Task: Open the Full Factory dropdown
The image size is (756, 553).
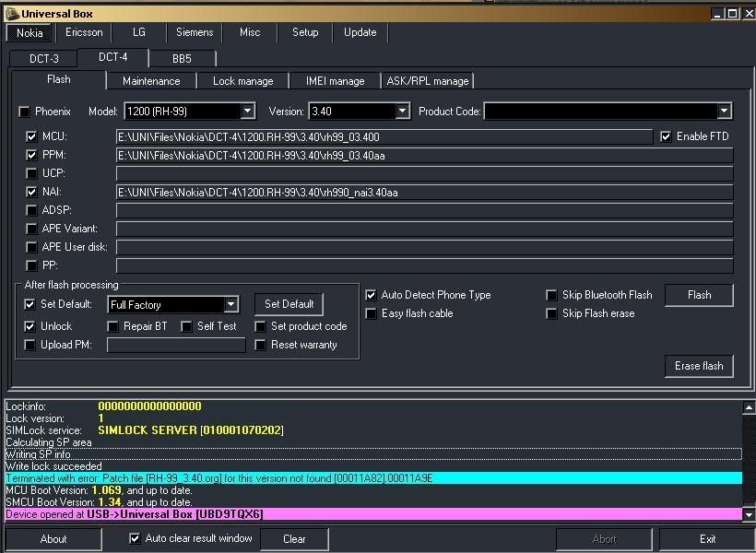Action: click(x=230, y=305)
